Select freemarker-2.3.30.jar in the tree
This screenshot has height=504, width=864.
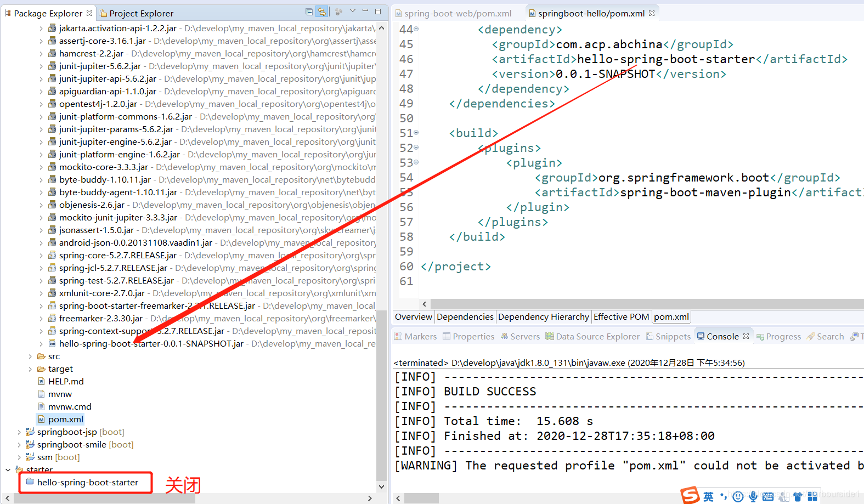click(101, 319)
